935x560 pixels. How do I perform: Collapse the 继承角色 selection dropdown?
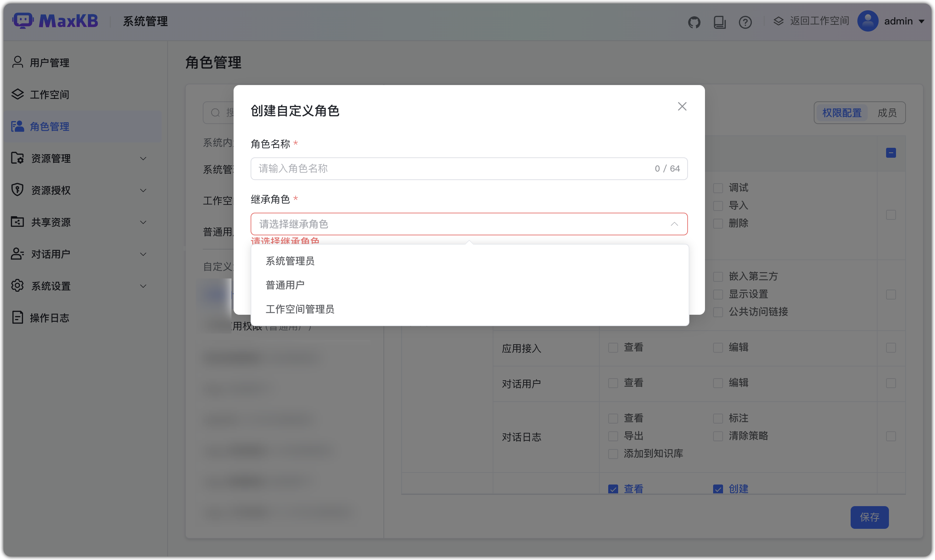[x=674, y=224]
